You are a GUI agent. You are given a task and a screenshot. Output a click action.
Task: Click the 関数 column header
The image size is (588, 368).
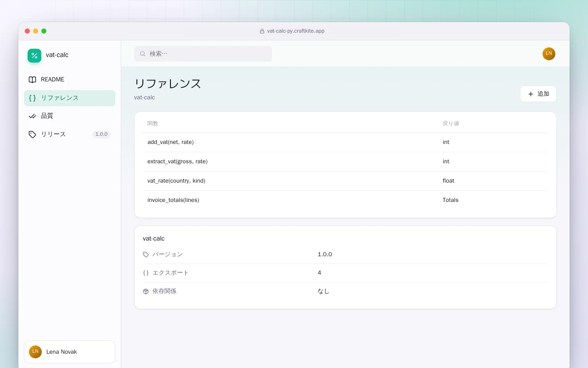click(153, 123)
